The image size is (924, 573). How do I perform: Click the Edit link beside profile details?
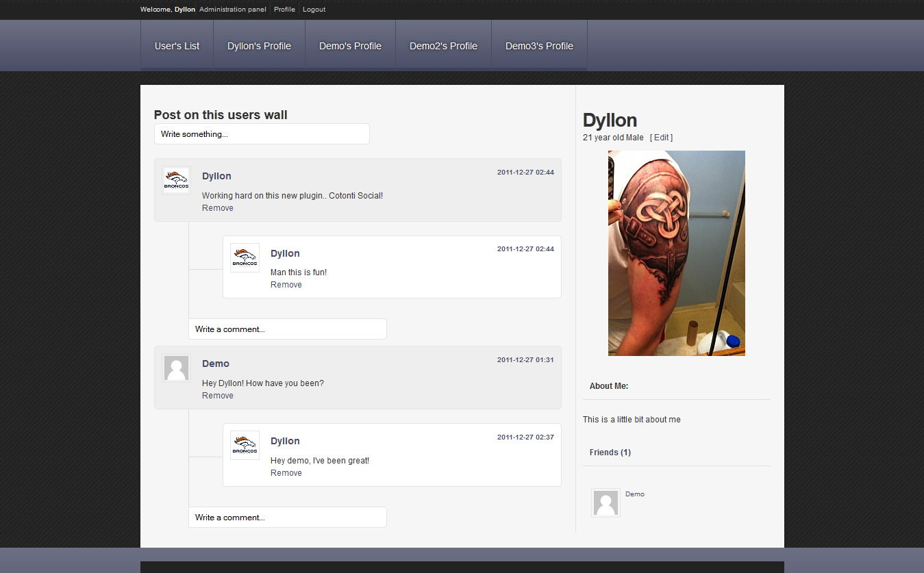(x=661, y=138)
